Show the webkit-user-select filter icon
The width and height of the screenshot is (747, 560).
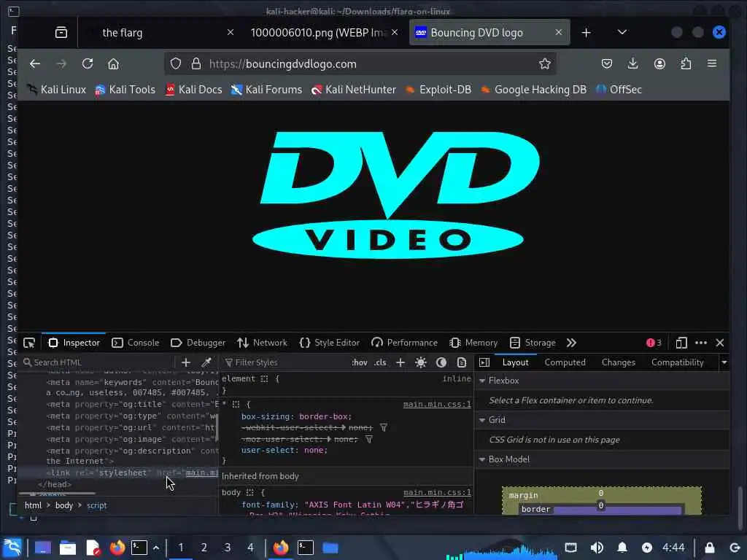[384, 427]
